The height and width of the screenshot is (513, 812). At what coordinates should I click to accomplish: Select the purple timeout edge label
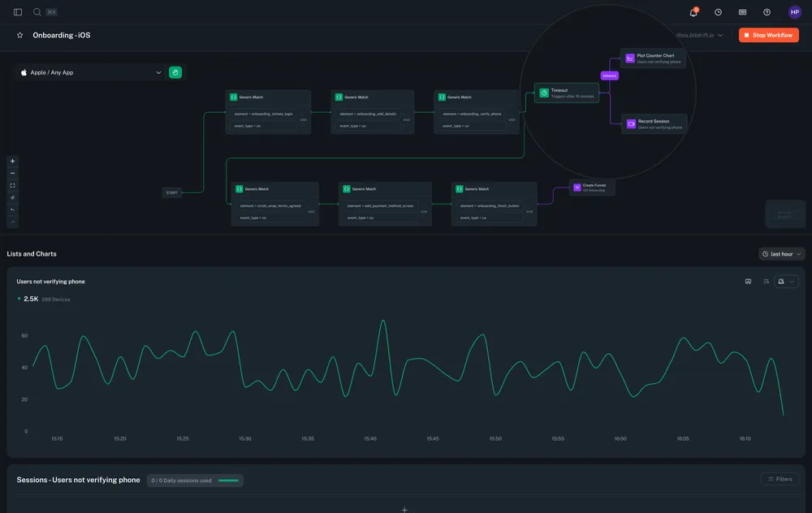610,75
